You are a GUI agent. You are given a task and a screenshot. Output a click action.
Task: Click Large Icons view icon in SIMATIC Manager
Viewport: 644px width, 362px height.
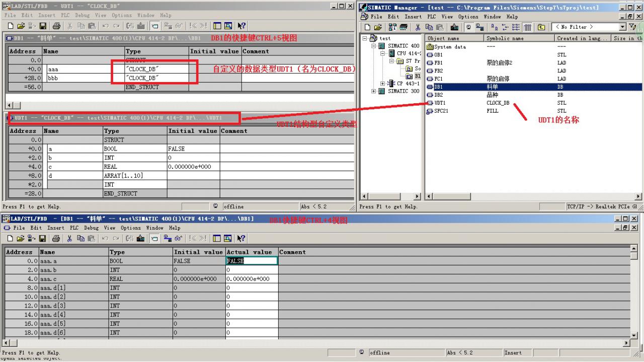click(x=495, y=27)
